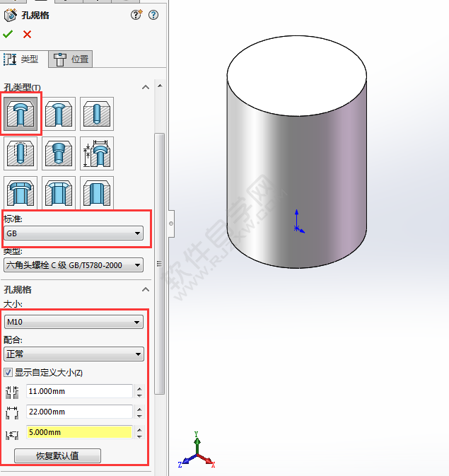Click the panel scrollbar up arrow
The height and width of the screenshot is (476, 449).
(x=160, y=86)
